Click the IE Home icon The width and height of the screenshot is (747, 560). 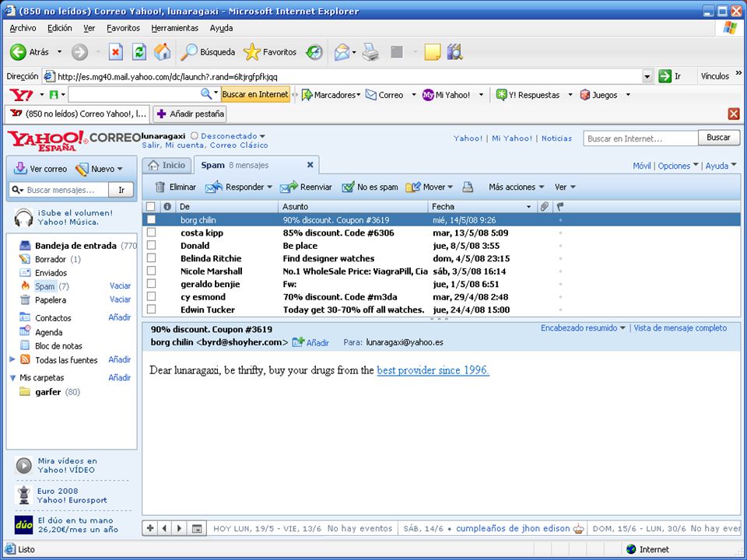coord(163,52)
